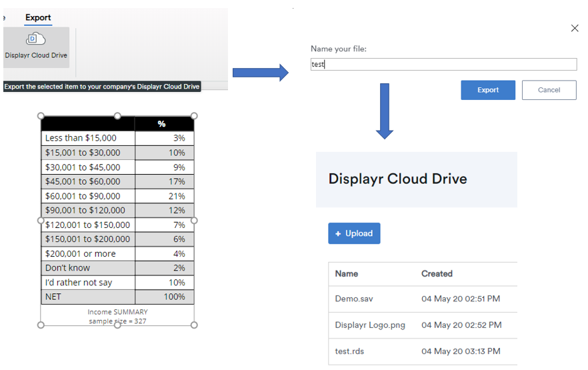Click the '04 May 20 02:52 PM' created date
The image size is (588, 370).
(x=461, y=325)
